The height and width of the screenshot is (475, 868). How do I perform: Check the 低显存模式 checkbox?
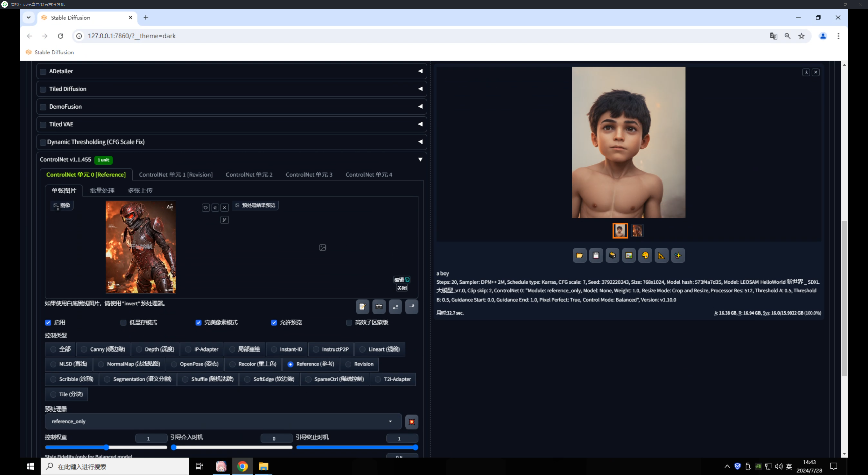click(x=123, y=323)
